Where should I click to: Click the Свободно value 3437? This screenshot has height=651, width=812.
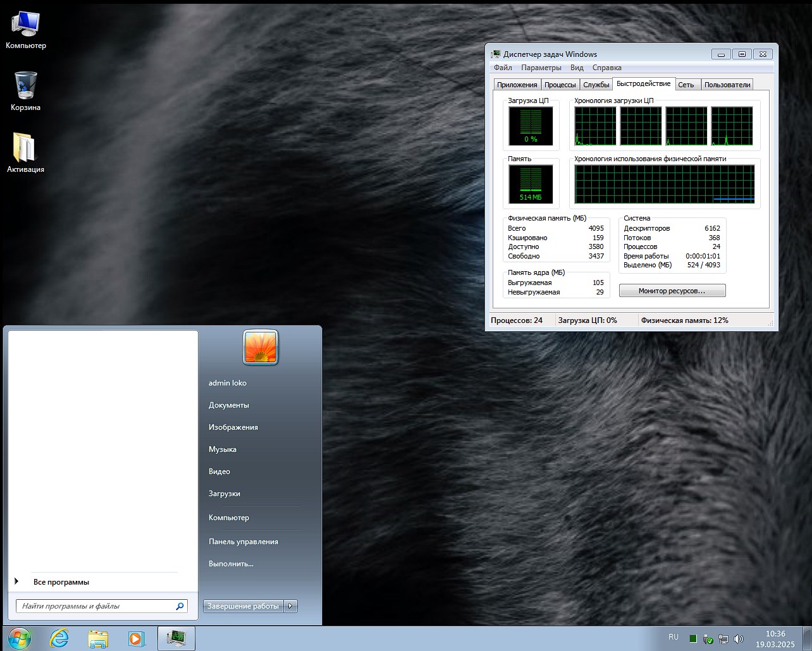pos(596,257)
